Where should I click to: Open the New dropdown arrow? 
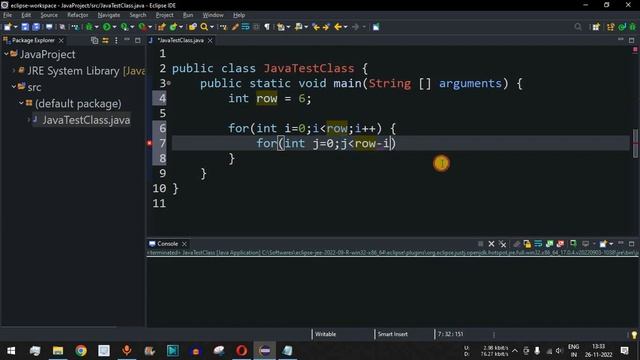16,27
